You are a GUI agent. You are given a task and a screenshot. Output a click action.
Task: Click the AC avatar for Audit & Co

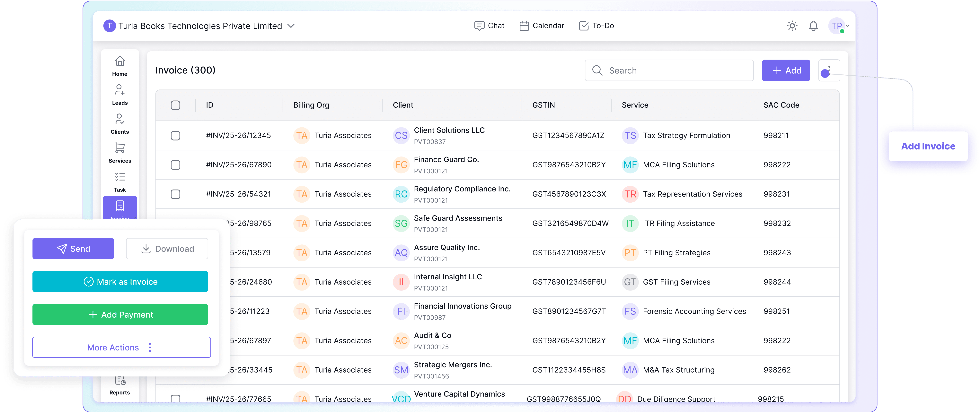[x=401, y=341]
